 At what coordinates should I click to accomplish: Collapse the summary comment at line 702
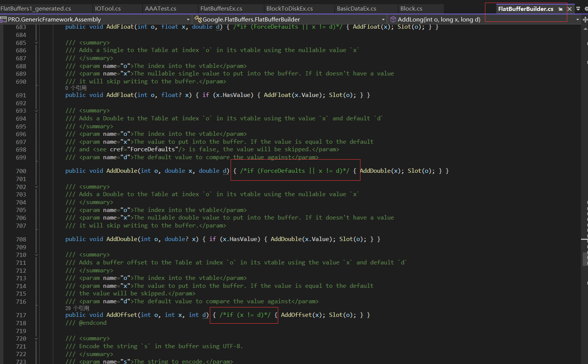pyautogui.click(x=36, y=187)
